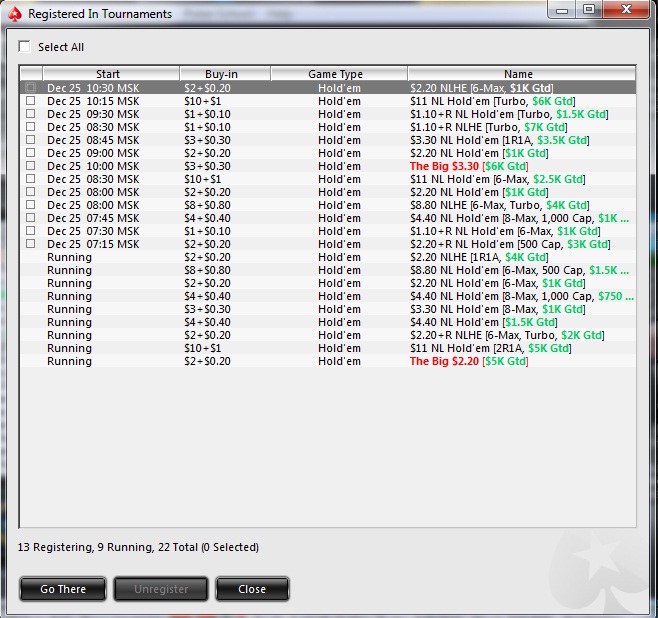Check the Dec 25 10:00 MSK row checkbox
Viewport: 658px width, 618px height.
coord(30,165)
